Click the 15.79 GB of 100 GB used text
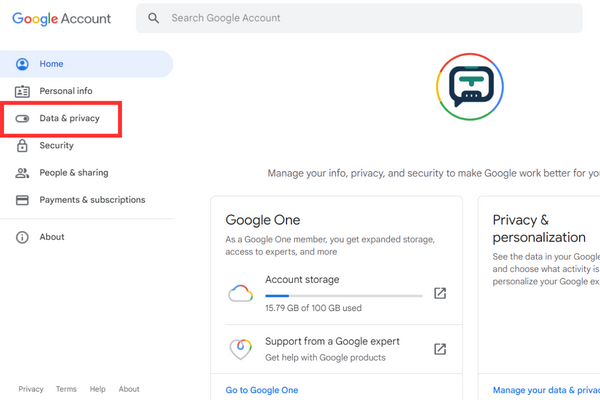The width and height of the screenshot is (600, 400). (x=313, y=308)
